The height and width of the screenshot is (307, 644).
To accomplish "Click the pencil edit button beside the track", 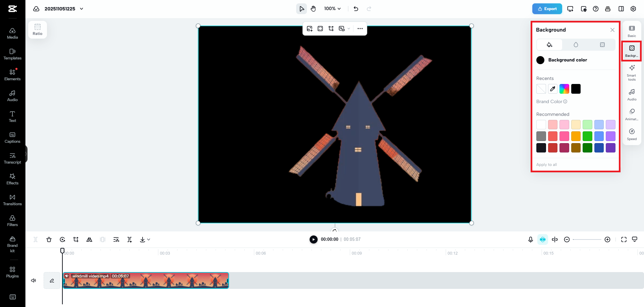I will (x=52, y=280).
